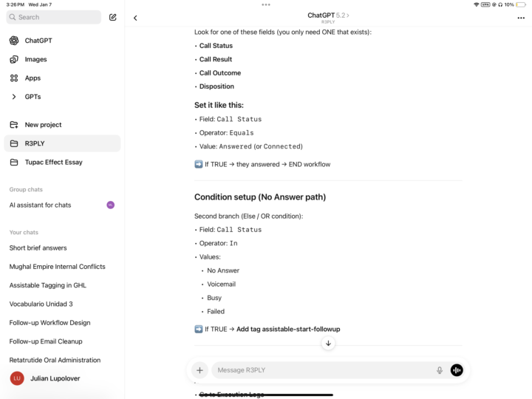Click the red LU avatar
The image size is (532, 399).
17,378
